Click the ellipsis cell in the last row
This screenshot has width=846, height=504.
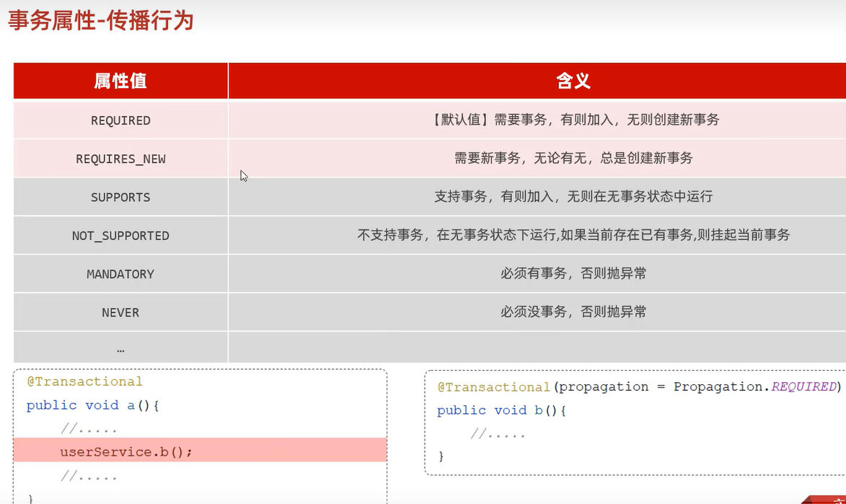120,348
